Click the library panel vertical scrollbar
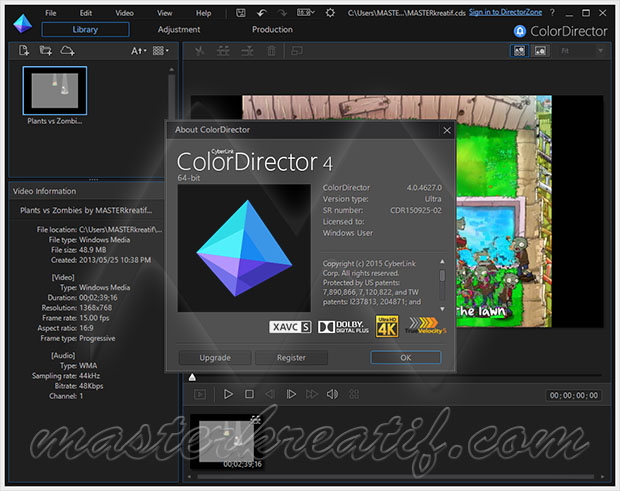The image size is (620, 491). [172, 95]
